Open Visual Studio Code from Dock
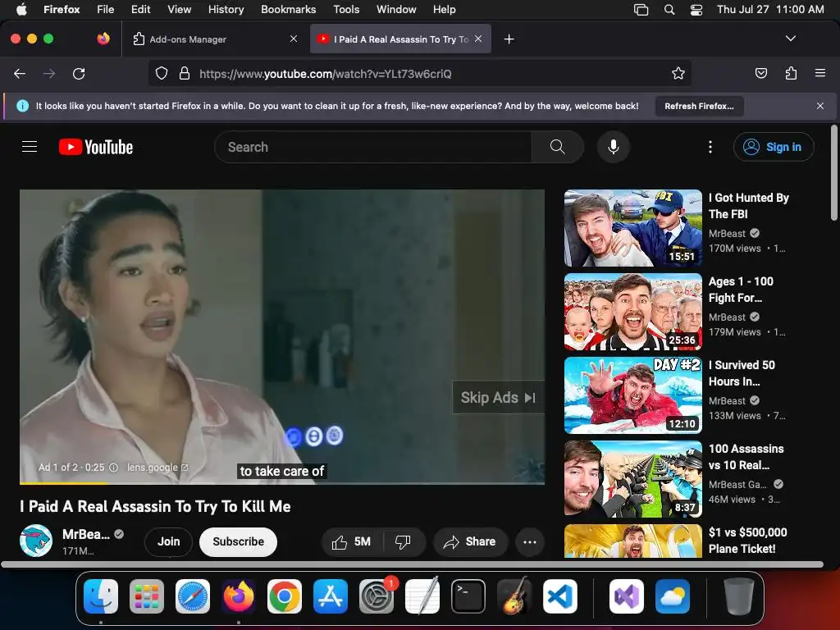 point(559,596)
